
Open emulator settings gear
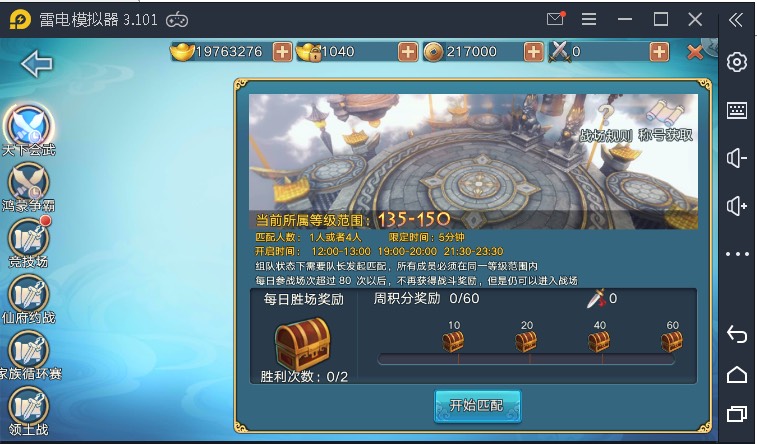pyautogui.click(x=737, y=62)
